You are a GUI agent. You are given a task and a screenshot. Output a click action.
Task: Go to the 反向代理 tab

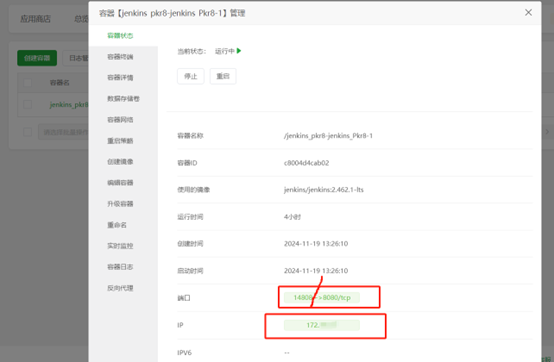pyautogui.click(x=120, y=288)
